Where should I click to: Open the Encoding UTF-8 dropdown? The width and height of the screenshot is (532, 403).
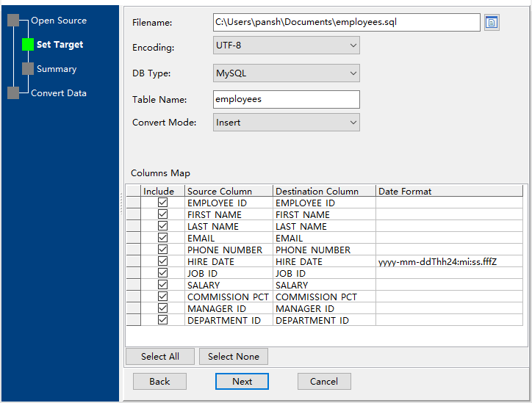point(286,46)
